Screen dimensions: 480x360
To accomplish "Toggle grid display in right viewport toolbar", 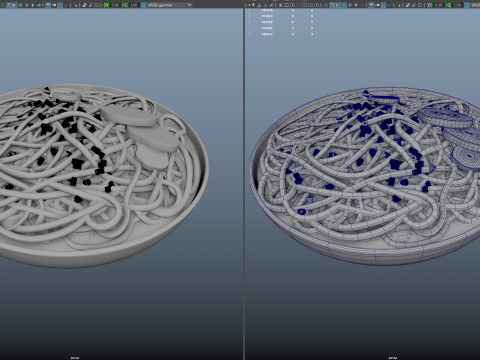I will click(280, 5).
